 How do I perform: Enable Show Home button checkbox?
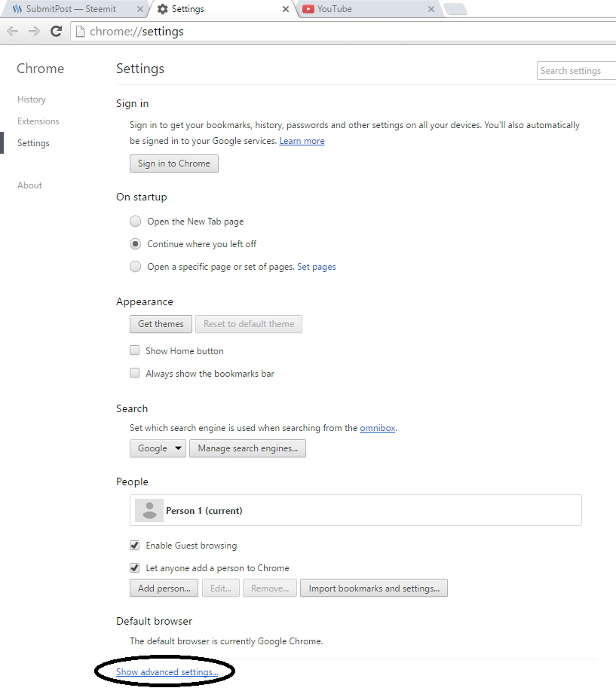pos(135,350)
